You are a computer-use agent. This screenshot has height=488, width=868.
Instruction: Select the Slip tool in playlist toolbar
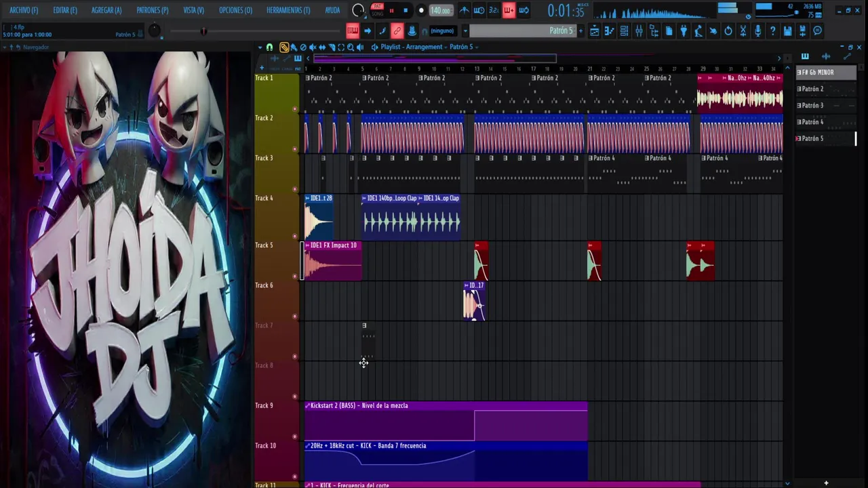point(322,47)
